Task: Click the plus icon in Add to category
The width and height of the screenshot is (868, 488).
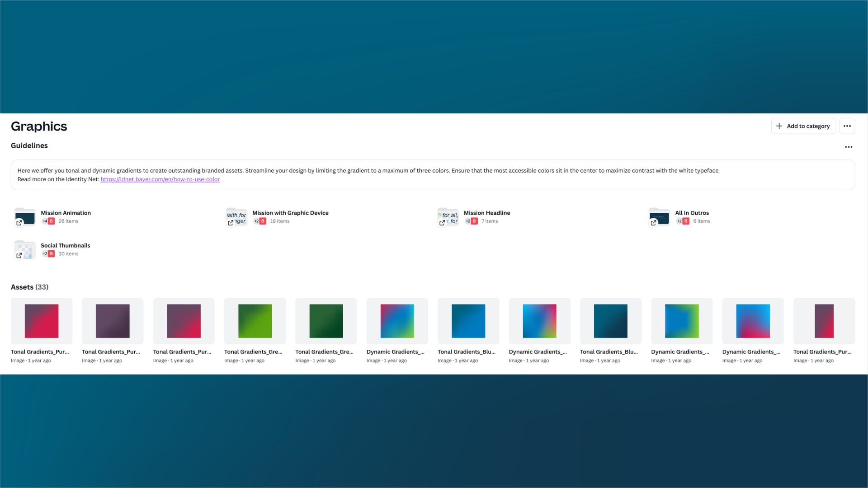Action: click(x=779, y=126)
